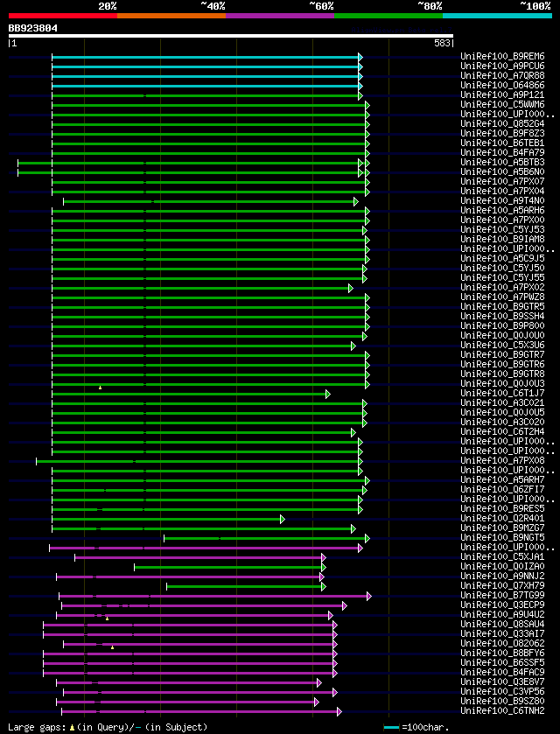This screenshot has height=734, width=560.
Task: Click the purple ~60% identity legend swatch
Action: [x=280, y=16]
